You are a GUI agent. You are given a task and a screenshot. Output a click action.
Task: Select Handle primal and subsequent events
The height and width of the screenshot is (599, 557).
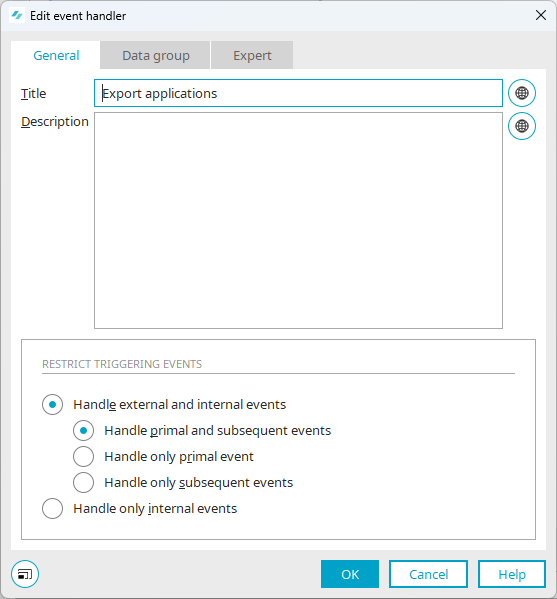[x=83, y=431]
